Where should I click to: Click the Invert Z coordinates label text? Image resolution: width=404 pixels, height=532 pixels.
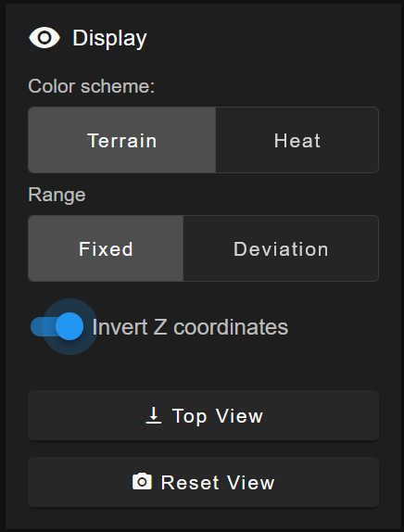tap(190, 327)
